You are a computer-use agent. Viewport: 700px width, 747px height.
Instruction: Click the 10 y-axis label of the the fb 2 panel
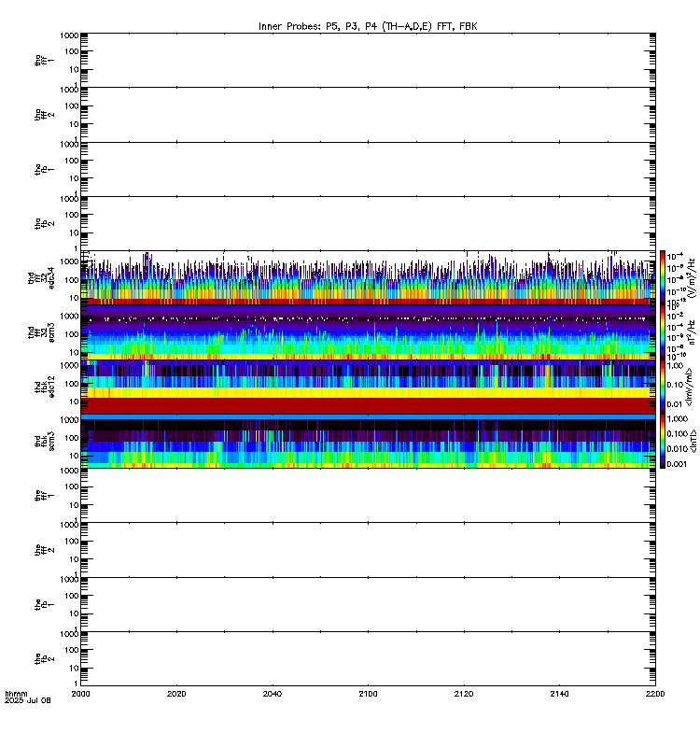74,668
